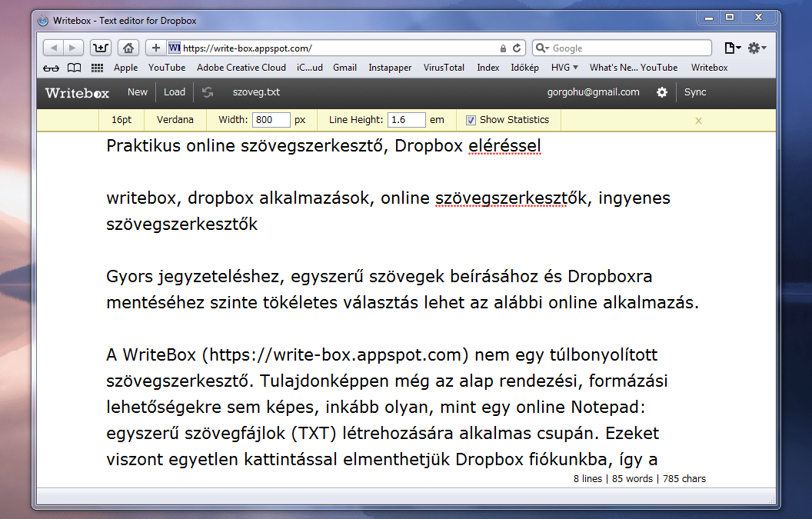Click the underlined word "szövegszerkesztők"

coord(511,198)
